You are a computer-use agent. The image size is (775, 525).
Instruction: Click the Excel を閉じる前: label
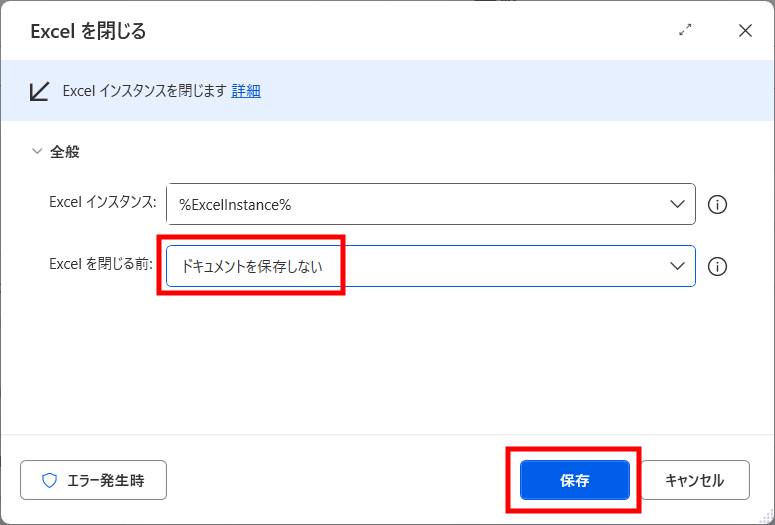pos(101,264)
